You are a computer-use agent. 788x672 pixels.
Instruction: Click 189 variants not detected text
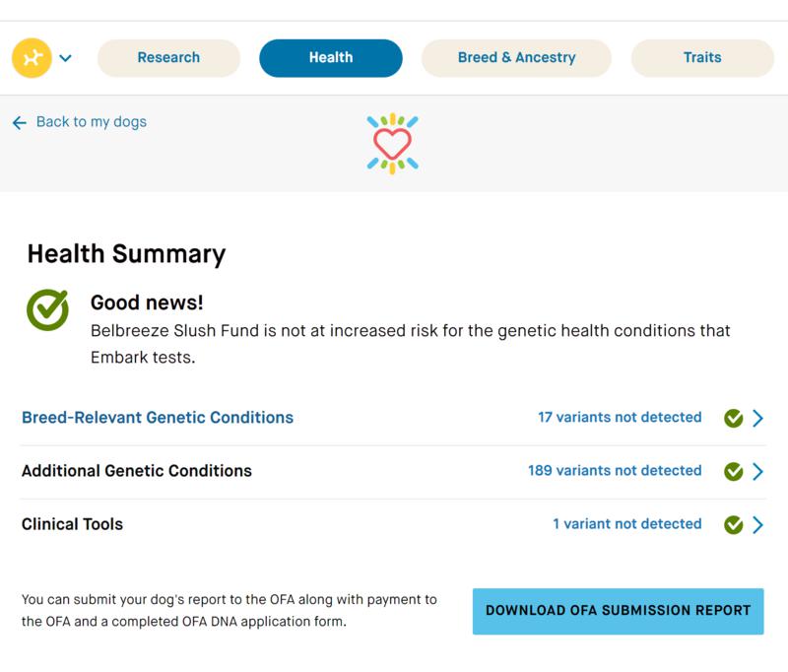pyautogui.click(x=615, y=470)
